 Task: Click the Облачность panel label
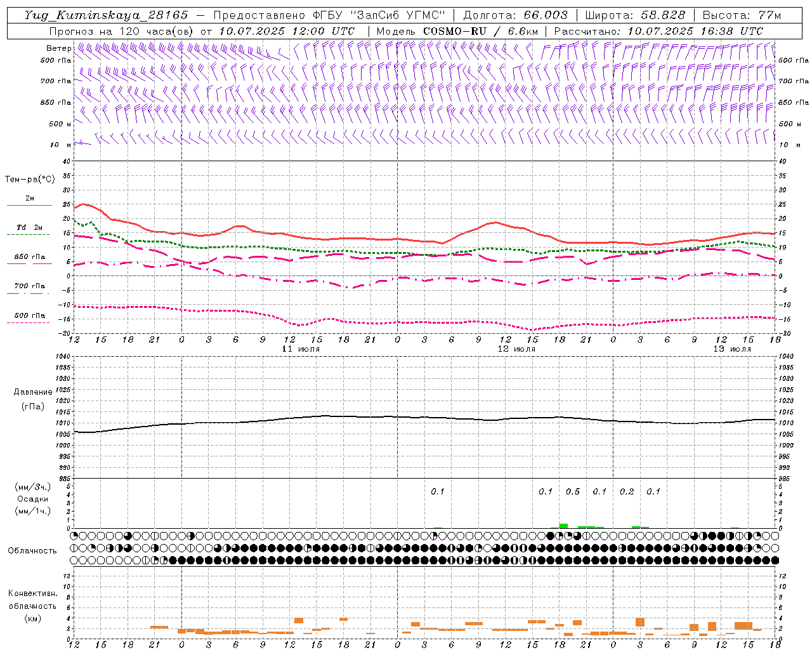click(x=32, y=551)
